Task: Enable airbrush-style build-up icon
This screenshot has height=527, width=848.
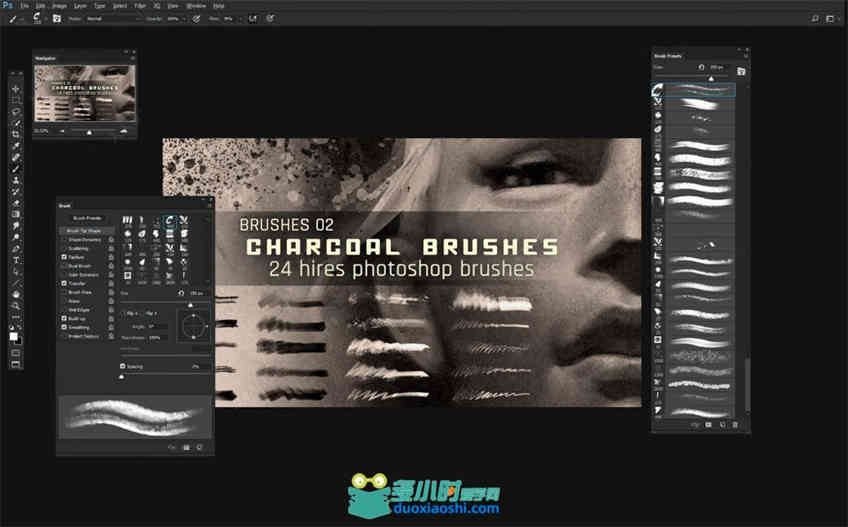Action: tap(253, 18)
